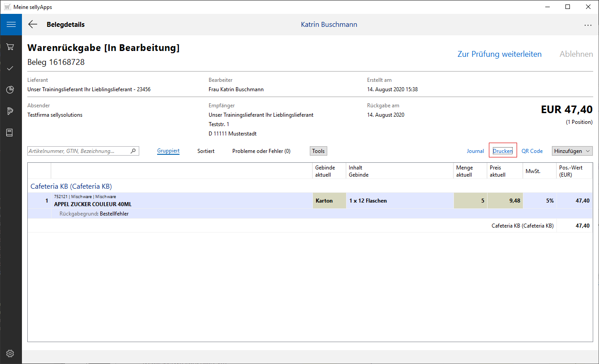Open the Journal link
This screenshot has width=599, height=364.
tap(475, 151)
